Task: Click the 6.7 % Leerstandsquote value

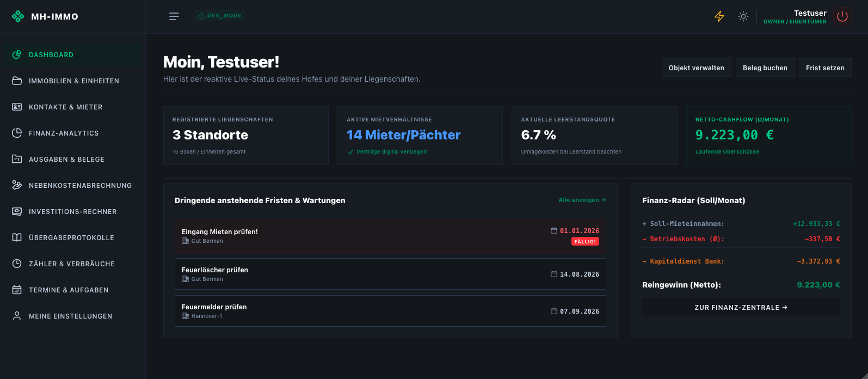Action: click(539, 135)
